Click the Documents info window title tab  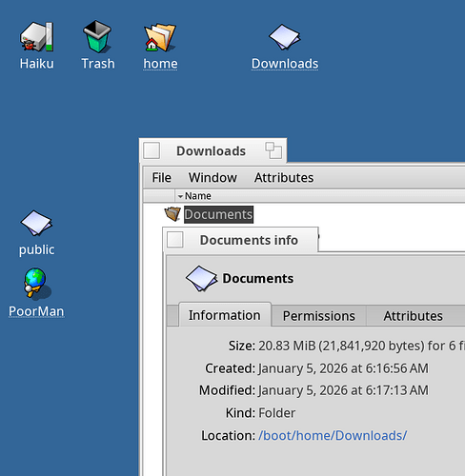tap(240, 240)
